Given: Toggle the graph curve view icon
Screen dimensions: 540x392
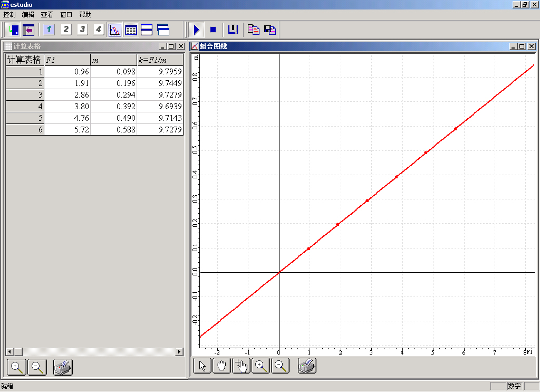Looking at the screenshot, I should click(x=115, y=30).
